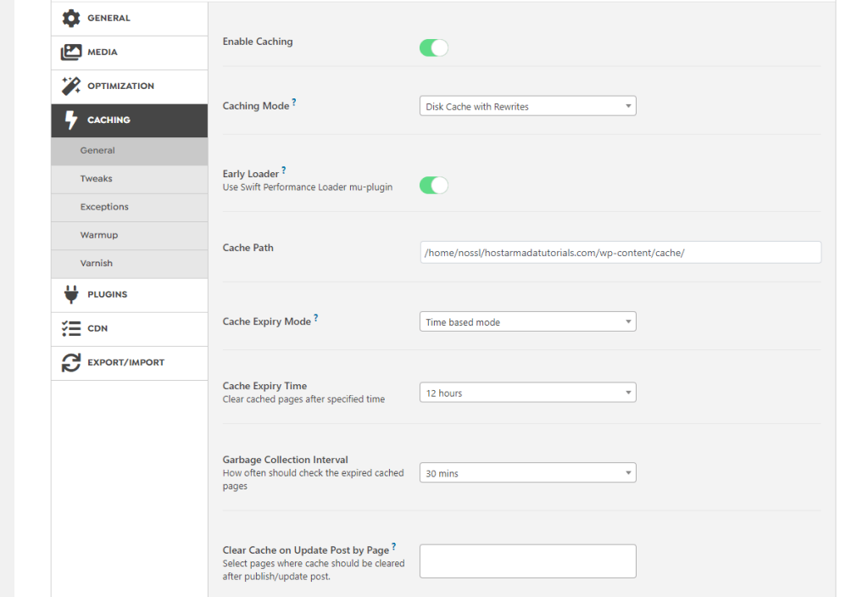Open the Cache Expiry Mode dropdown
868x597 pixels.
point(527,321)
